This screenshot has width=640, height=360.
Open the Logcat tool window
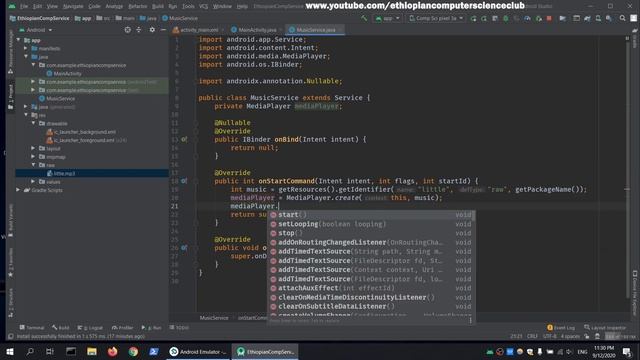click(x=90, y=328)
